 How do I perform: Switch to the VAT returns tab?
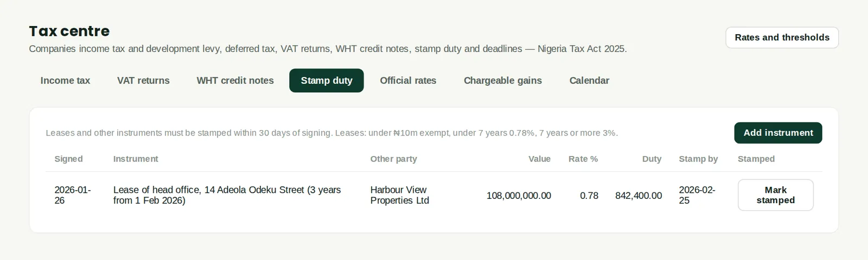click(143, 81)
